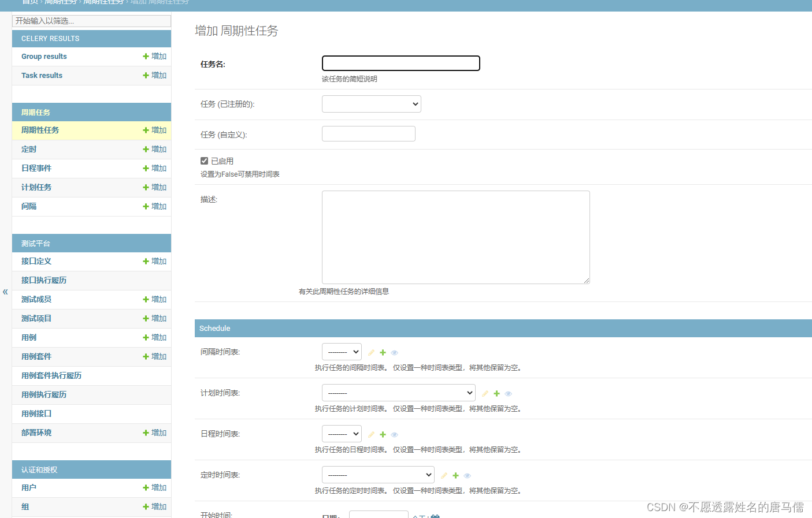Image resolution: width=812 pixels, height=518 pixels.
Task: View interval schedule details with eye icon
Action: 394,352
